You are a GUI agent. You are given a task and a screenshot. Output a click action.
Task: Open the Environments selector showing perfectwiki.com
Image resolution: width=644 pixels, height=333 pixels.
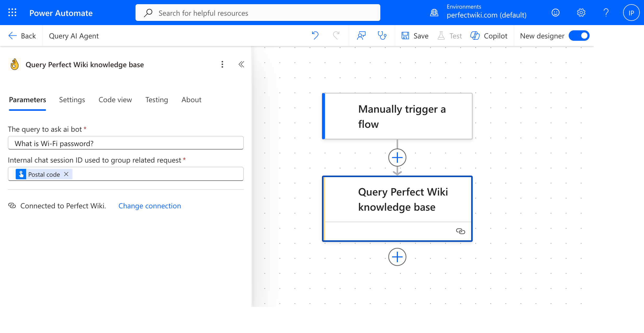tap(487, 12)
